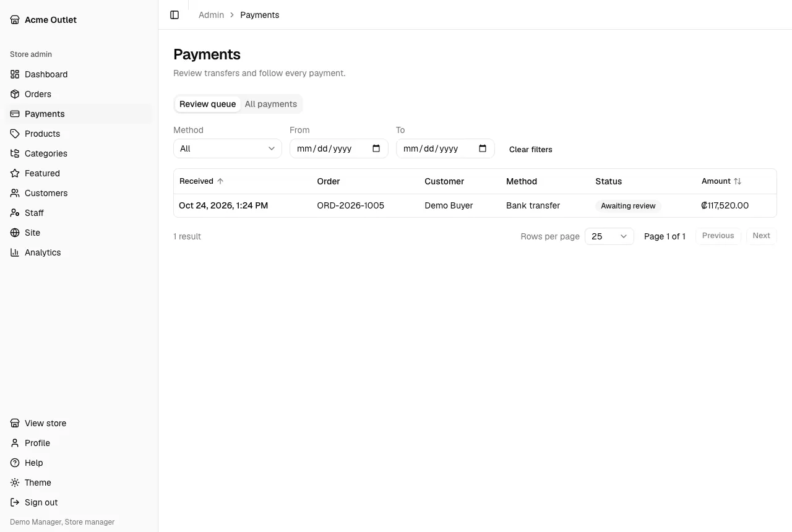Viewport: 792px width, 532px height.
Task: Toggle the Theme sun icon
Action: (15, 483)
